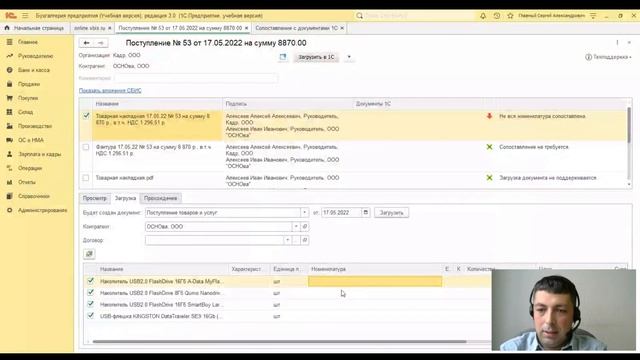Open notifications bell icon

point(483,16)
